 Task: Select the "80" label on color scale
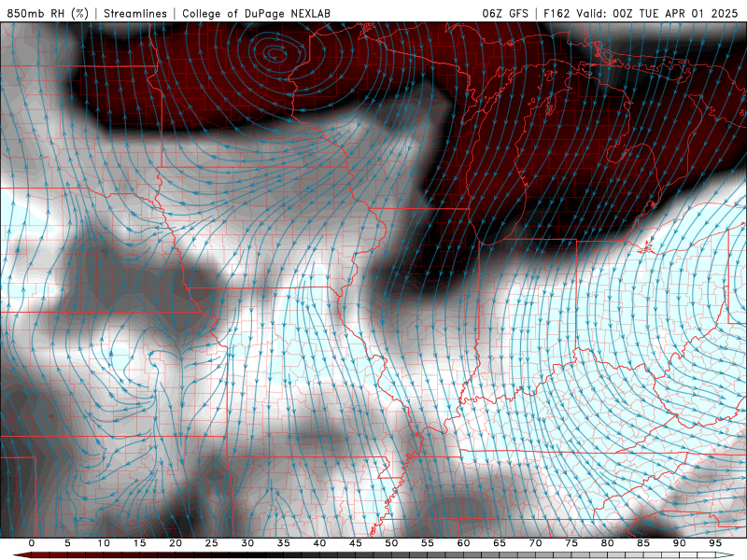click(x=607, y=543)
